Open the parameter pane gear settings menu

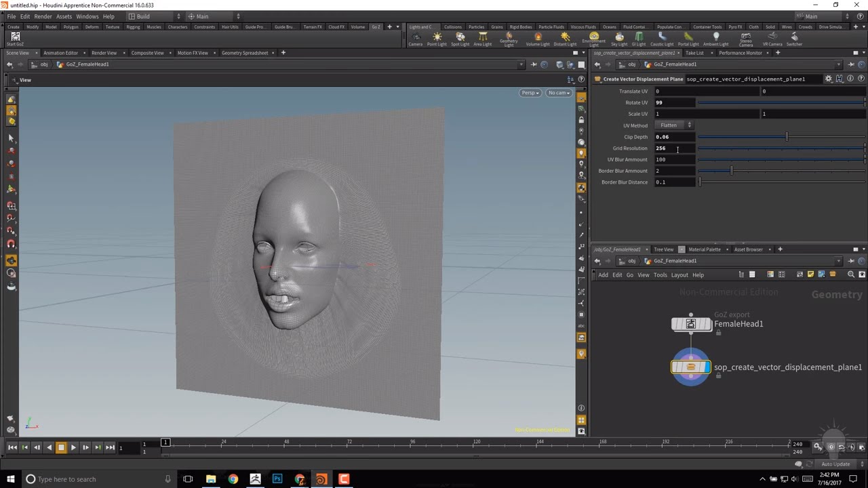(828, 79)
